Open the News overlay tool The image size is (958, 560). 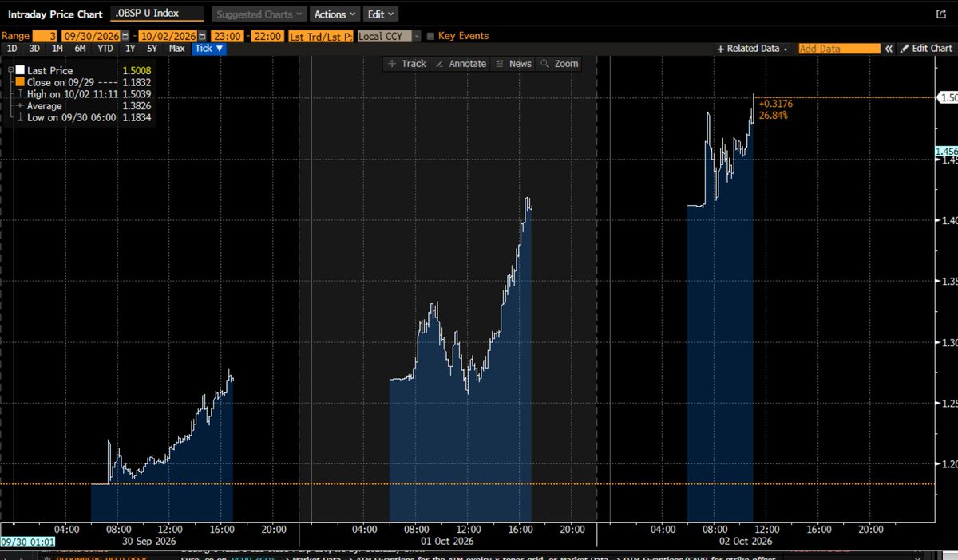coord(513,64)
